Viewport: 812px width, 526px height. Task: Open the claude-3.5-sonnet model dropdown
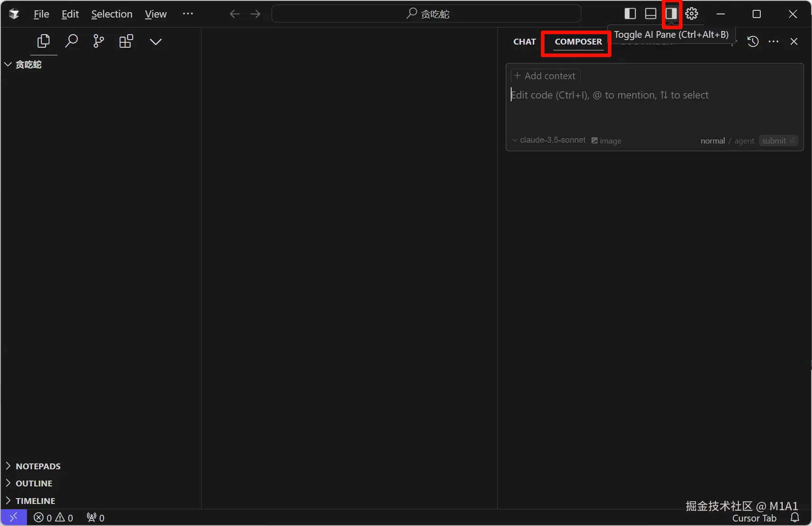549,140
